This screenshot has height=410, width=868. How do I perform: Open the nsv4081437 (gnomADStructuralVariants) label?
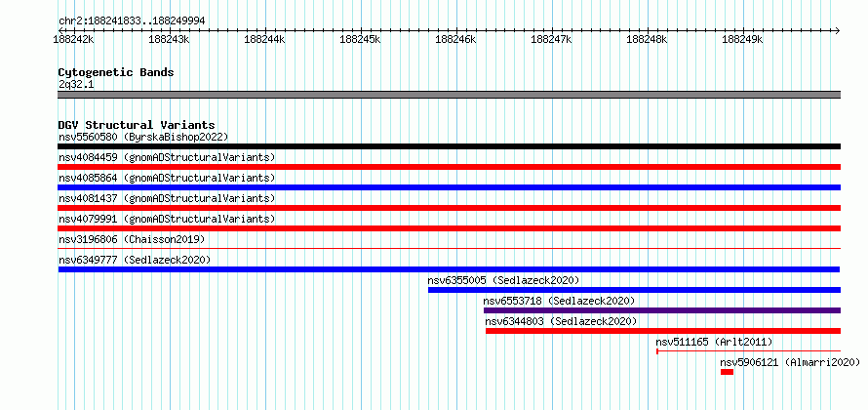point(167,198)
